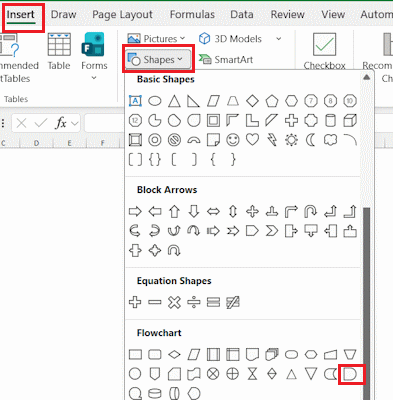Screen dimensions: 393x400
Task: Choose the Cube shape
Action: point(350,120)
